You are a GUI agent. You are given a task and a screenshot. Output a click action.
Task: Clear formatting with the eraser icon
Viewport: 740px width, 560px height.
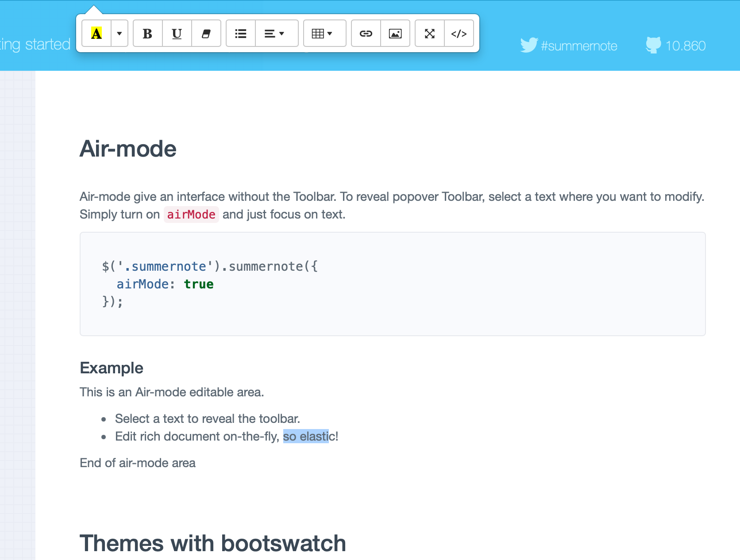coord(206,33)
